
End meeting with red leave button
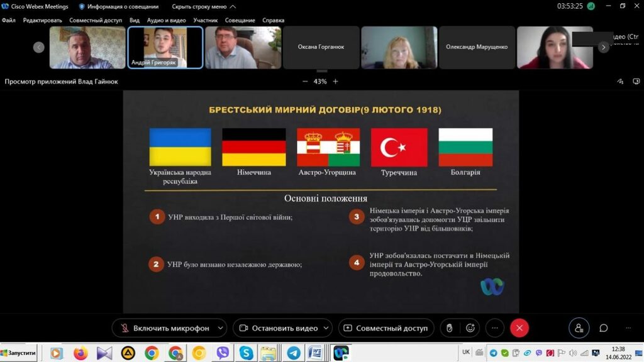tap(519, 328)
